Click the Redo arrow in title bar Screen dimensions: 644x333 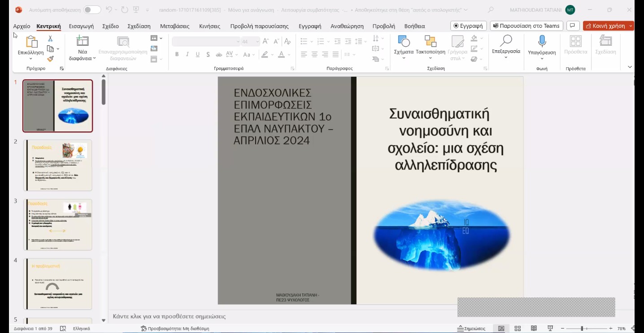pos(125,9)
